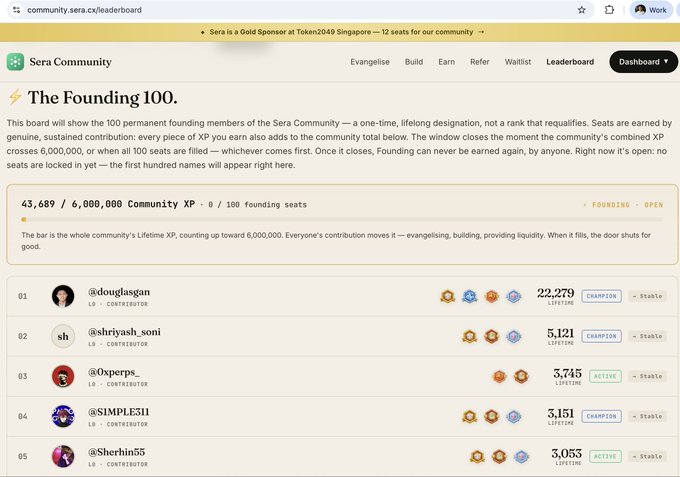
Task: Click the lightning bolt icon by heading
Action: tap(15, 97)
